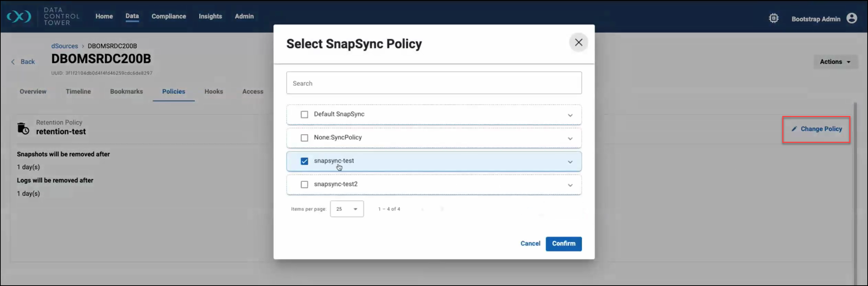This screenshot has height=286, width=868.
Task: Click the Data Control Tower logo
Action: tap(19, 17)
